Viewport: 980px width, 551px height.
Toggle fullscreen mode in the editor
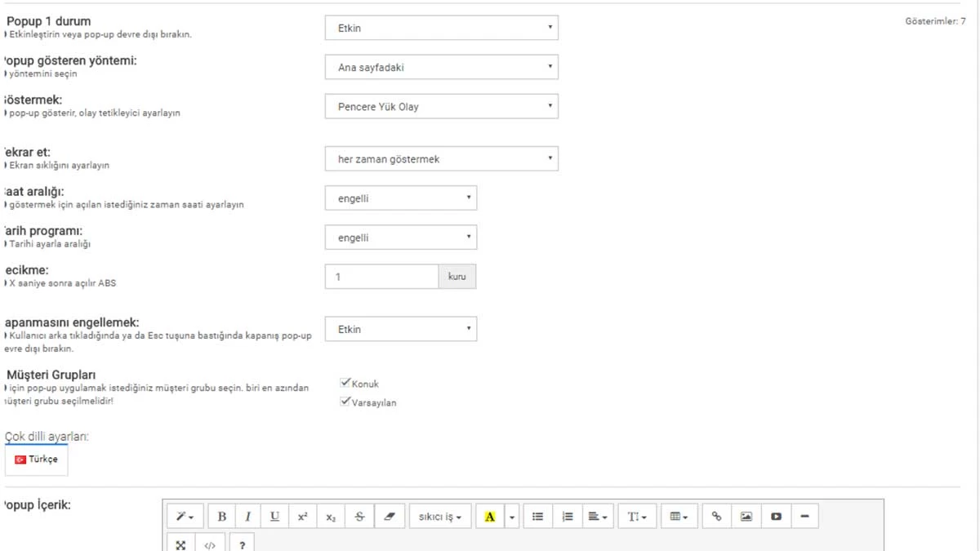click(180, 544)
